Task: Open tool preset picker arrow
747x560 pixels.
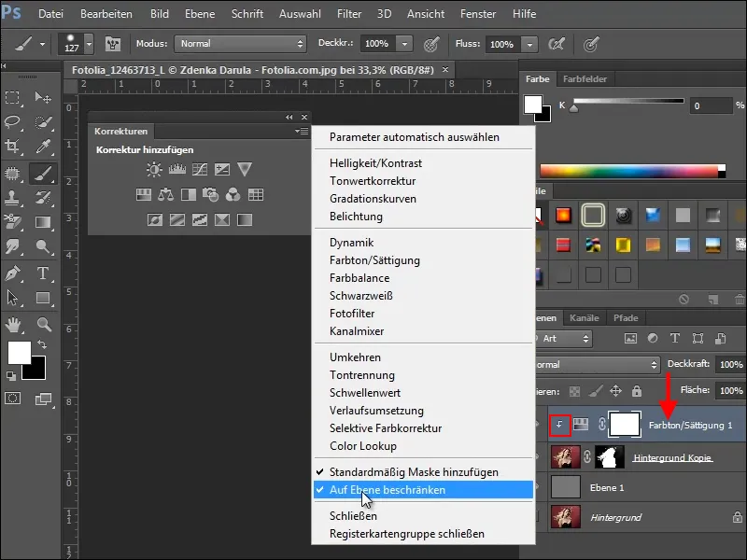Action: coord(42,44)
